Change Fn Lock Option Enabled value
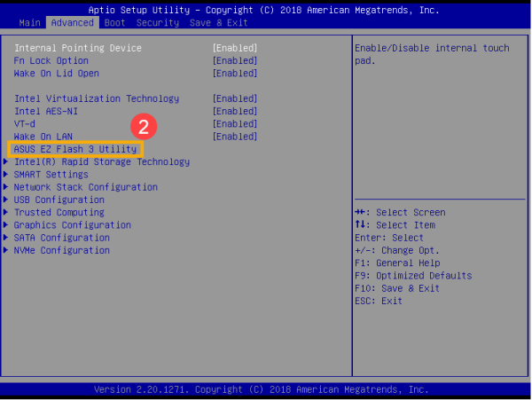The image size is (532, 400). 235,60
